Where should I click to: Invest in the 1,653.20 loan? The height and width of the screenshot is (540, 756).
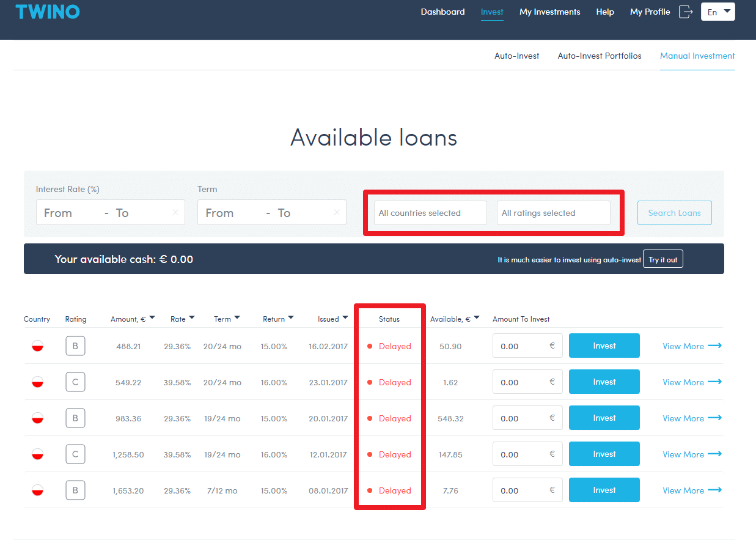click(604, 490)
